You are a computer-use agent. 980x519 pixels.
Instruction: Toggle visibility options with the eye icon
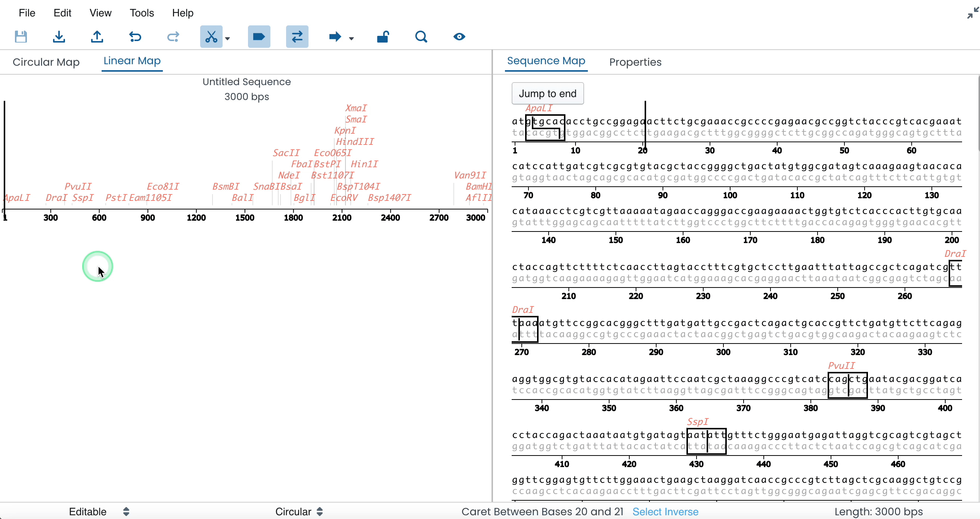coord(459,37)
